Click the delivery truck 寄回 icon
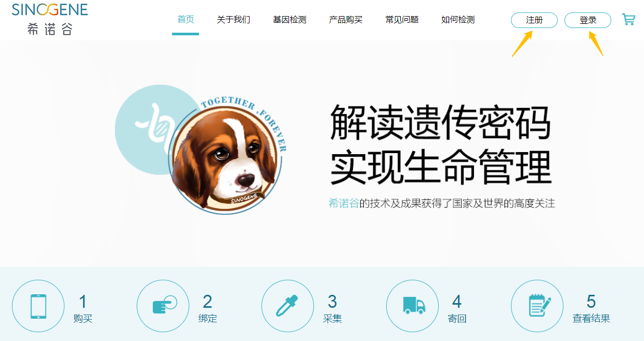644x341 pixels. coord(412,306)
